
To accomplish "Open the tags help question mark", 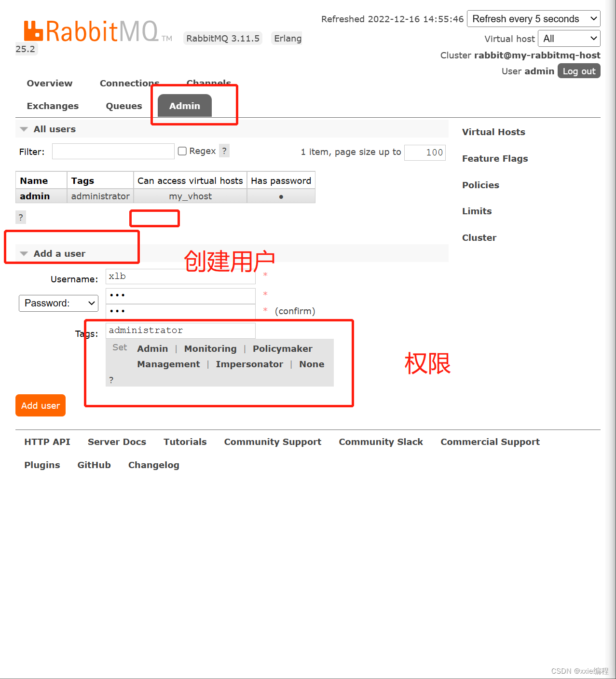I will click(111, 380).
